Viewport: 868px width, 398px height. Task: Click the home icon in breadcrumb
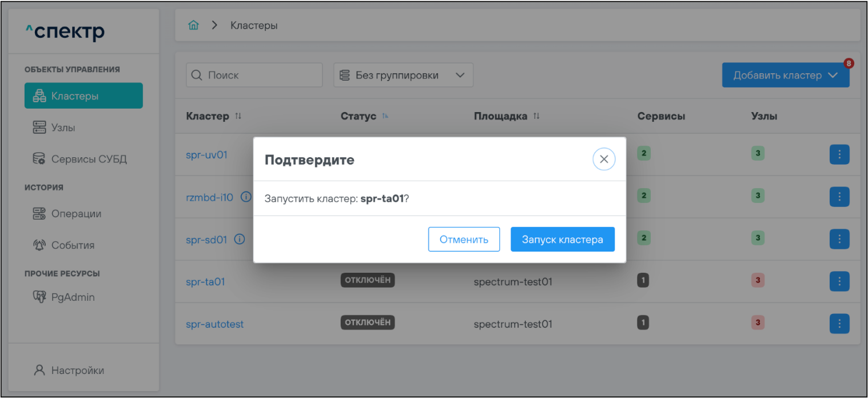(x=194, y=26)
